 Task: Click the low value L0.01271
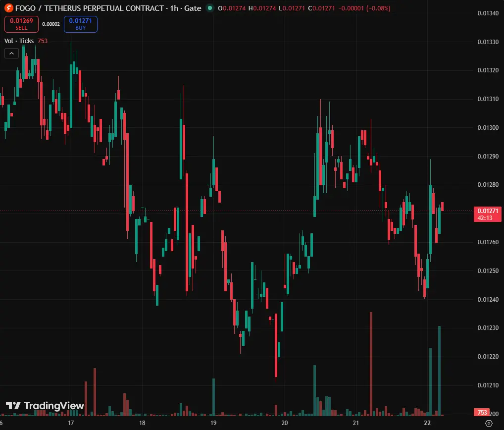click(292, 8)
